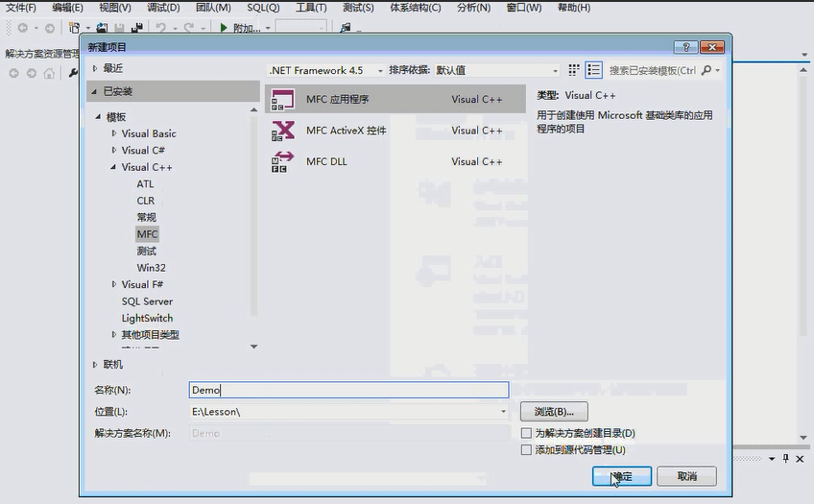
Task: Select the Win32 template category
Action: tap(151, 268)
